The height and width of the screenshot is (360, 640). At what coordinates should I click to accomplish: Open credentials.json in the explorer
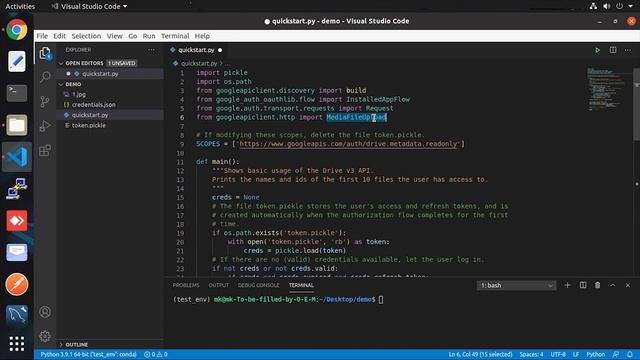93,104
